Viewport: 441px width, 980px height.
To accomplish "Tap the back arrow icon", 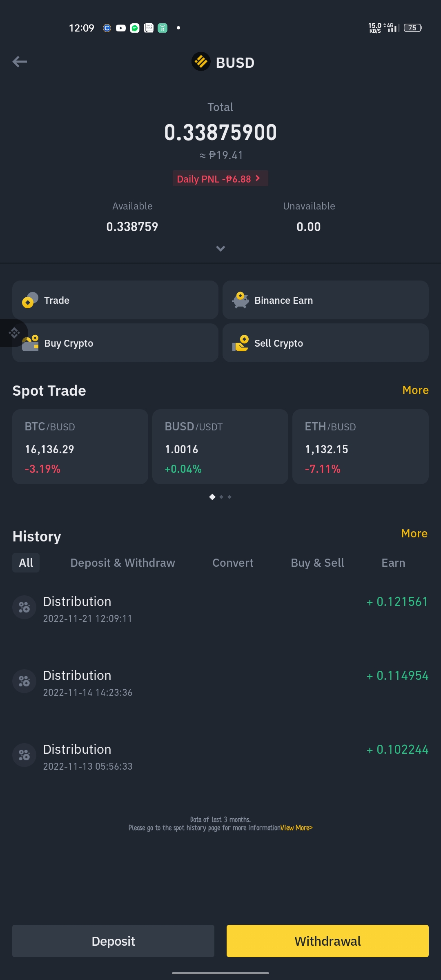I will coord(20,62).
